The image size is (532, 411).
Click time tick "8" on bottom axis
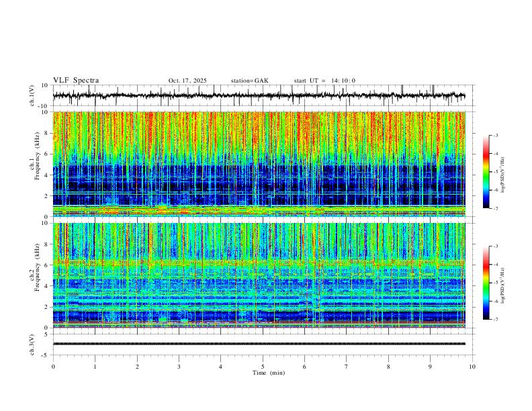(x=388, y=367)
